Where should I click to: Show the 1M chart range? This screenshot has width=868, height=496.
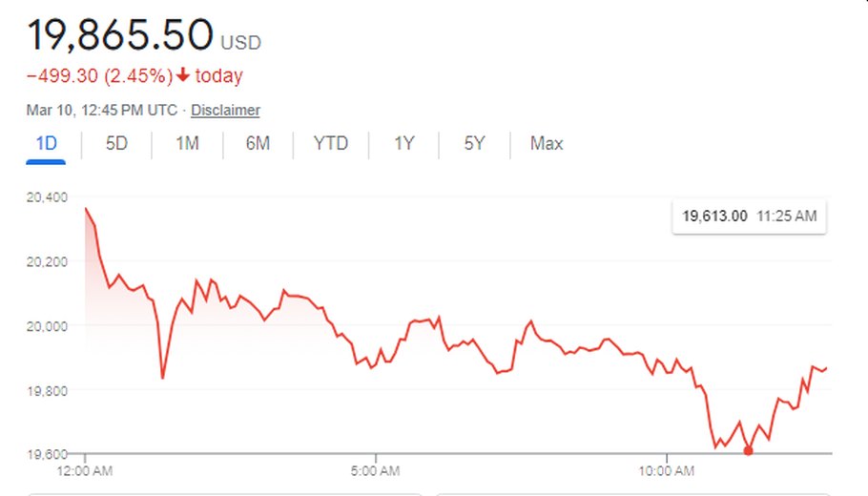click(187, 144)
